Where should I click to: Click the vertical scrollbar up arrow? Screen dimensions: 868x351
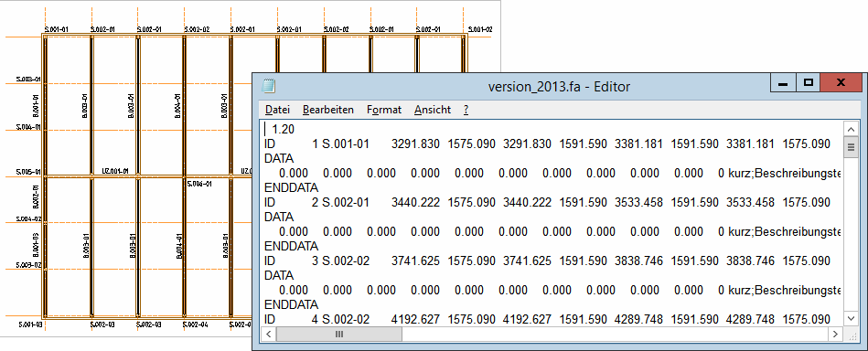click(850, 129)
